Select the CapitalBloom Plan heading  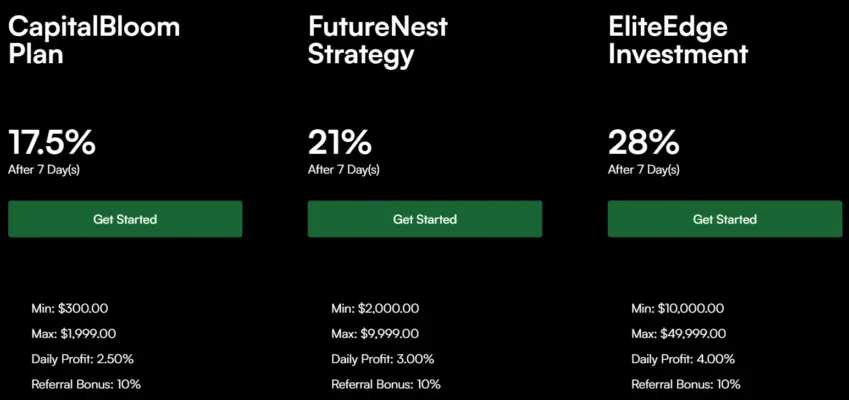pos(94,40)
